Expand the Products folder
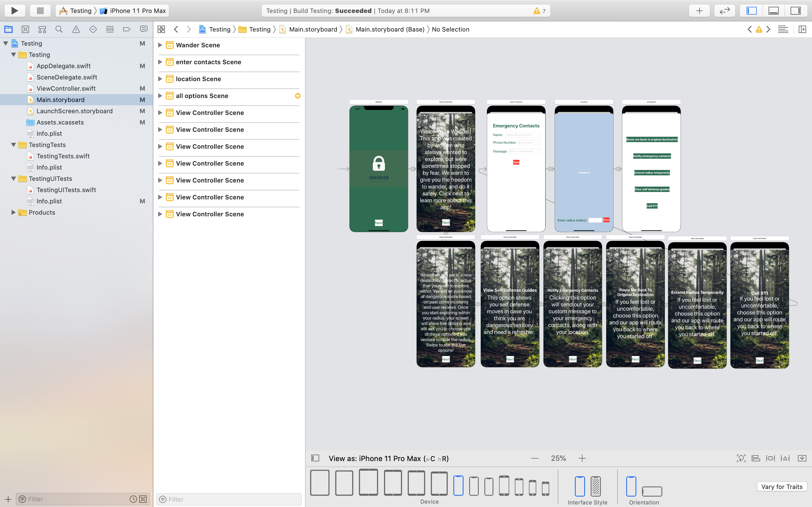Screen dimensions: 812x507 (x=14, y=213)
